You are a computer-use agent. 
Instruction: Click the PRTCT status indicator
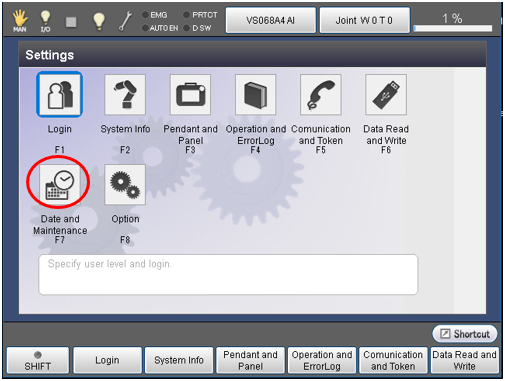[200, 15]
